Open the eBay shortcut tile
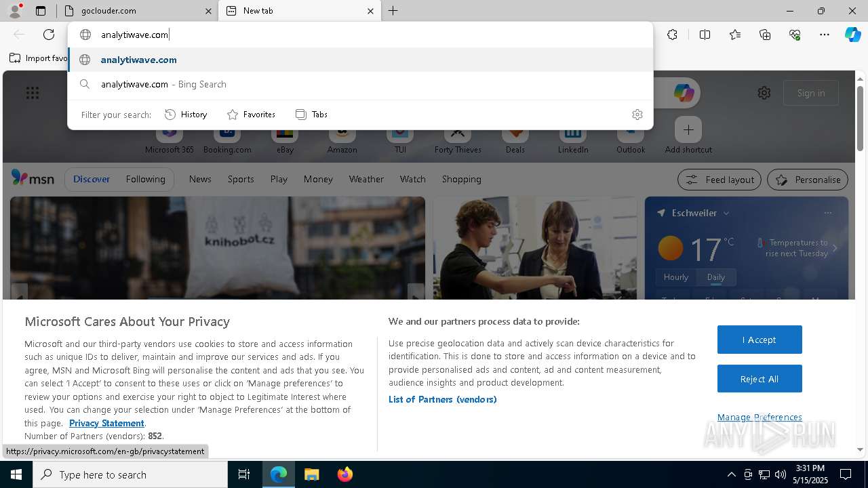Screen dimensions: 868x488 (x=285, y=140)
